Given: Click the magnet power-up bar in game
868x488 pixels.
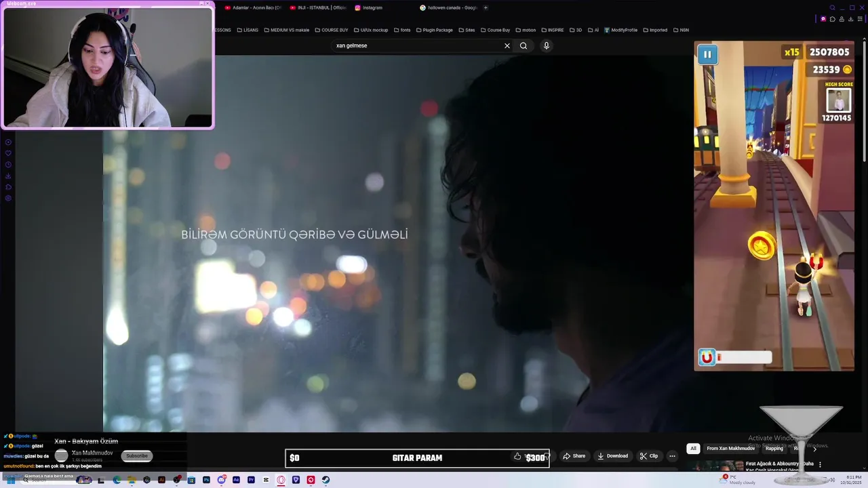Looking at the screenshot, I should tap(735, 357).
